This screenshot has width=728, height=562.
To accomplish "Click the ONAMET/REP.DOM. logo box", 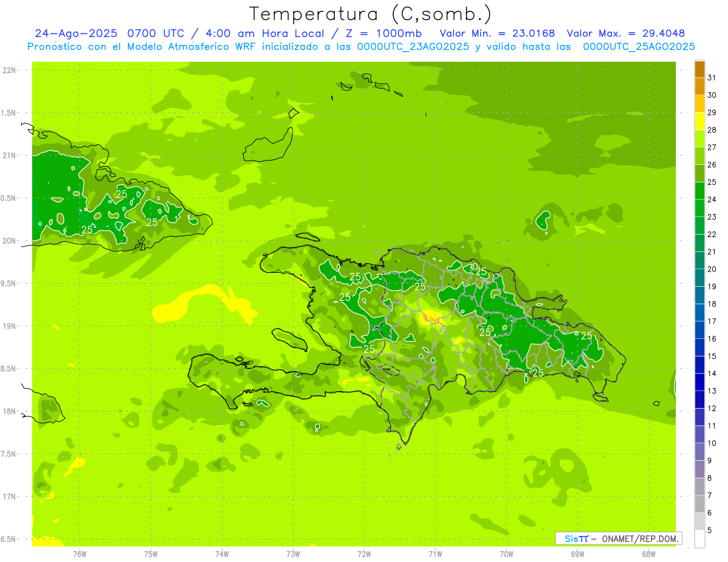I will tap(618, 538).
